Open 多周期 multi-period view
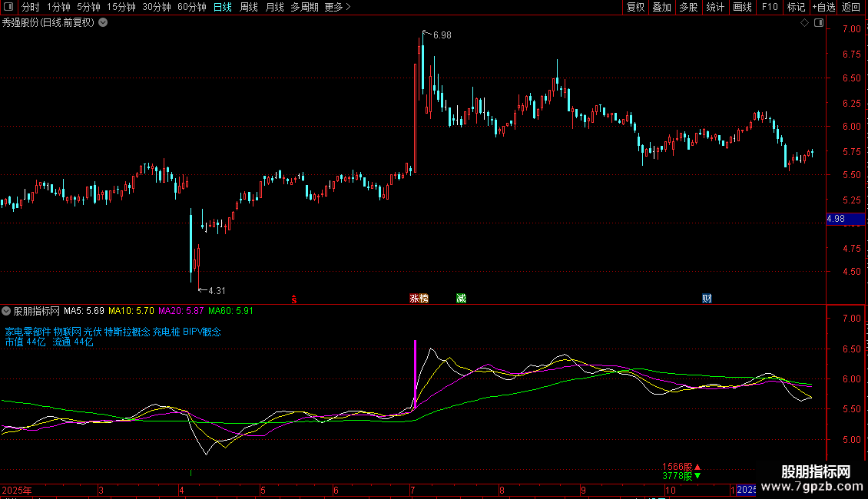Viewport: 868px width, 499px height. 304,7
